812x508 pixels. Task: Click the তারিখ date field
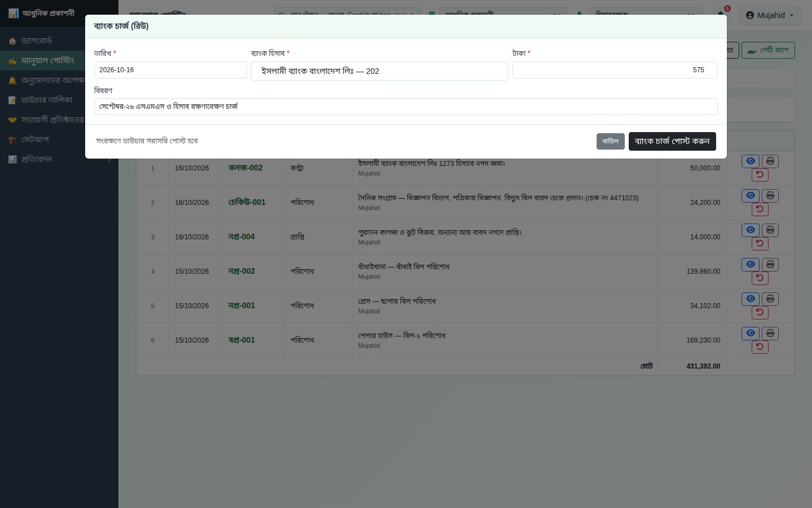[170, 70]
